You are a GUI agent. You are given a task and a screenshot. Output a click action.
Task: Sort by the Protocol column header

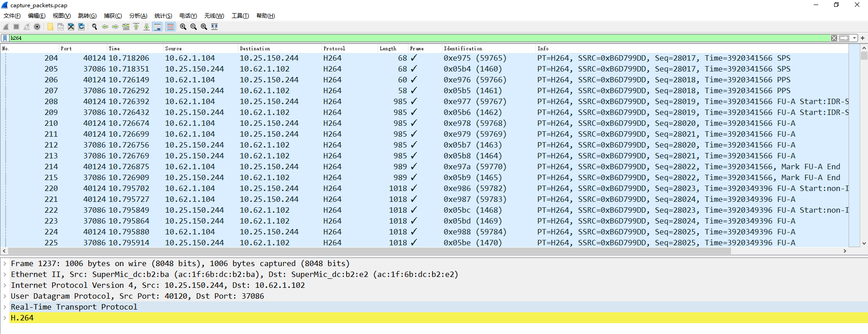(x=350, y=48)
